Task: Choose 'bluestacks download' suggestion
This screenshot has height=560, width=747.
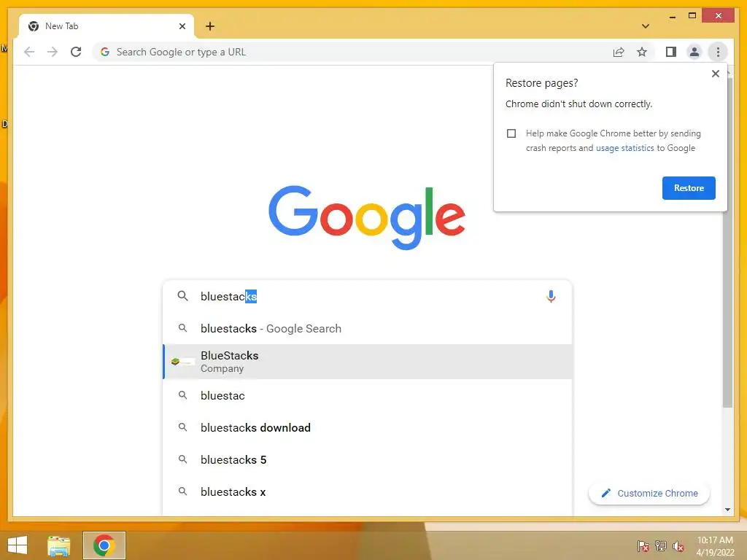Action: tap(367, 427)
